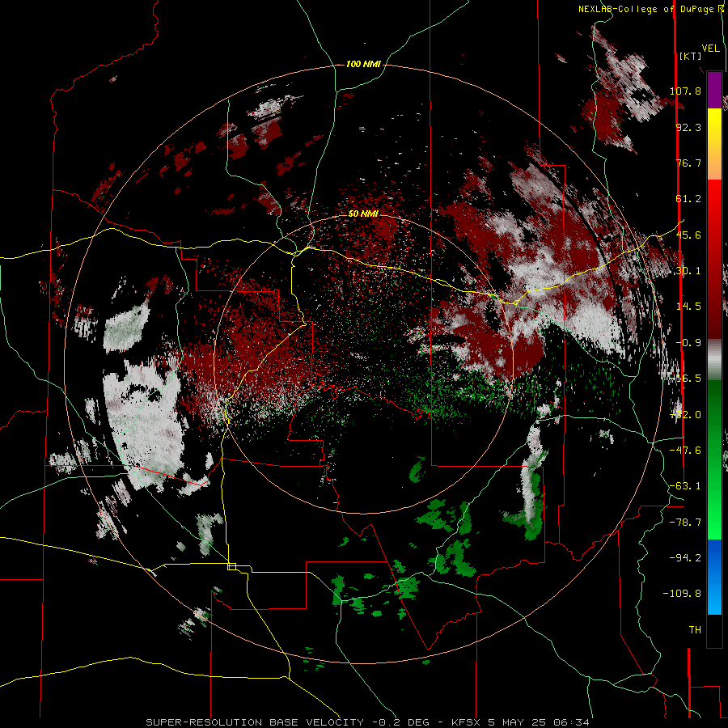Click the 76.7 velocity scale value
Viewport: 728px width, 728px height.
[x=688, y=163]
